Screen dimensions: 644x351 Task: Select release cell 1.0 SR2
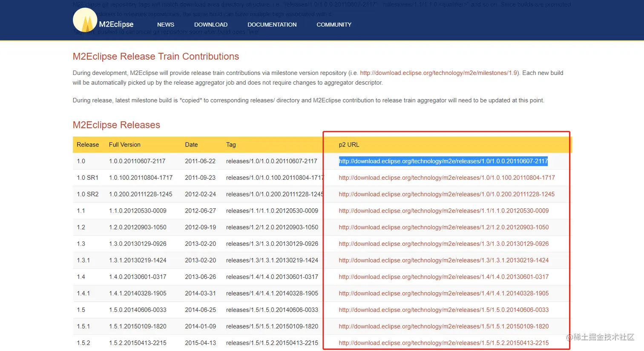87,194
